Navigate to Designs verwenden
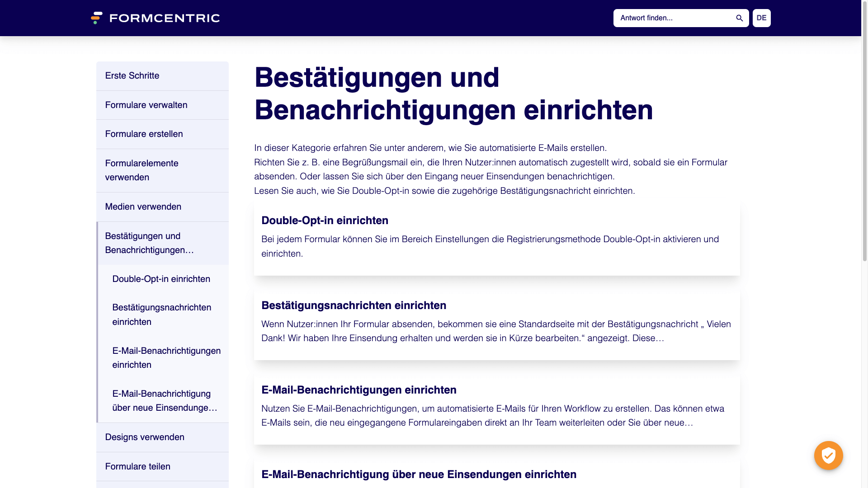The width and height of the screenshot is (868, 488). tap(145, 437)
